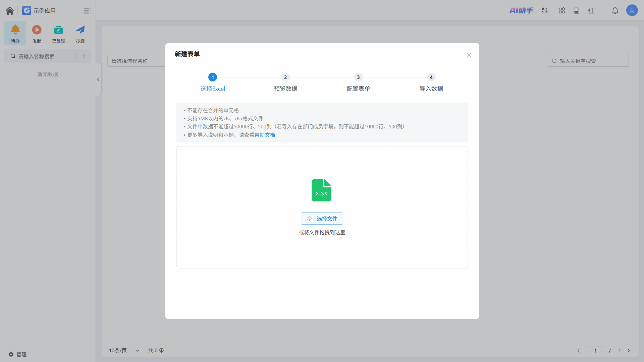Screen dimensions: 644x362
Task: Click the home icon in the top-left corner
Action: pos(10,11)
